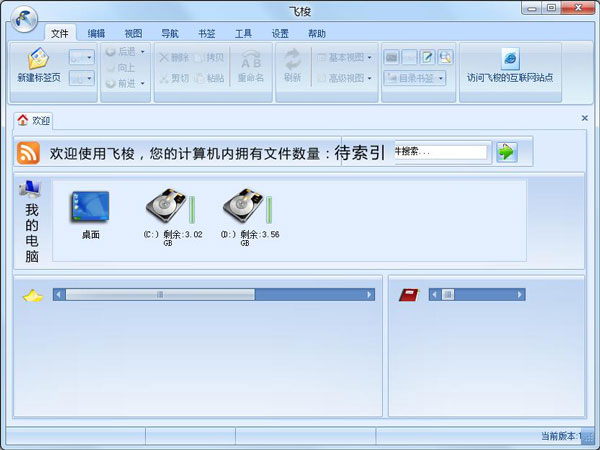Click the first grey toolbar icon before the notepad
600x450 pixels.
[x=391, y=57]
